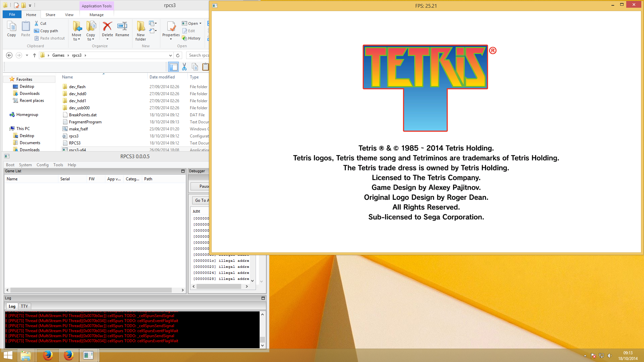Screen dimensions: 644x362
Task: Open the Customize Quick Access Toolbar dropdown
Action: pyautogui.click(x=30, y=5)
